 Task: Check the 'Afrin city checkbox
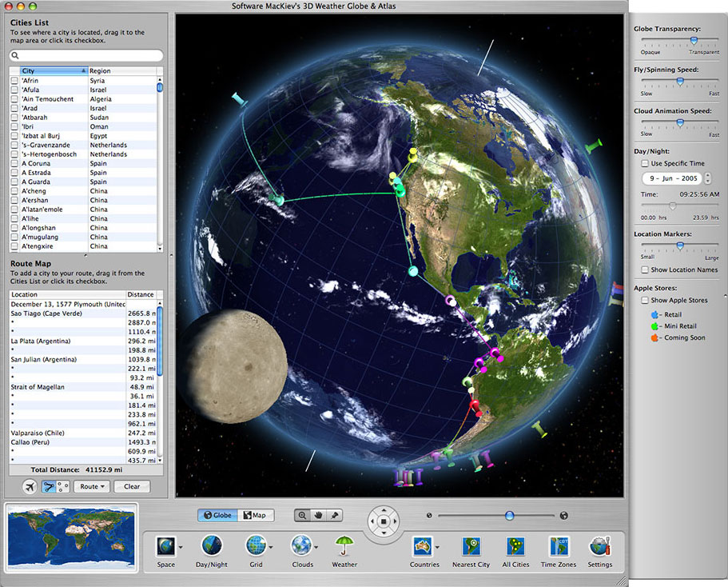(14, 81)
